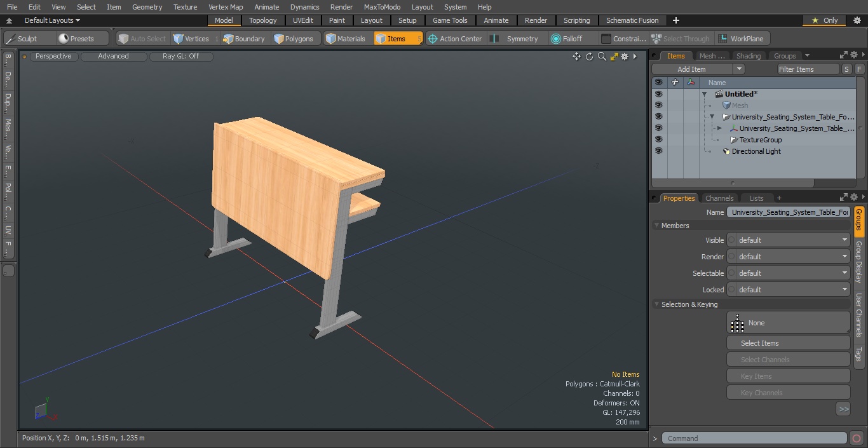Collapse the Untitled scene tree
Image resolution: width=868 pixels, height=448 pixels.
[704, 94]
